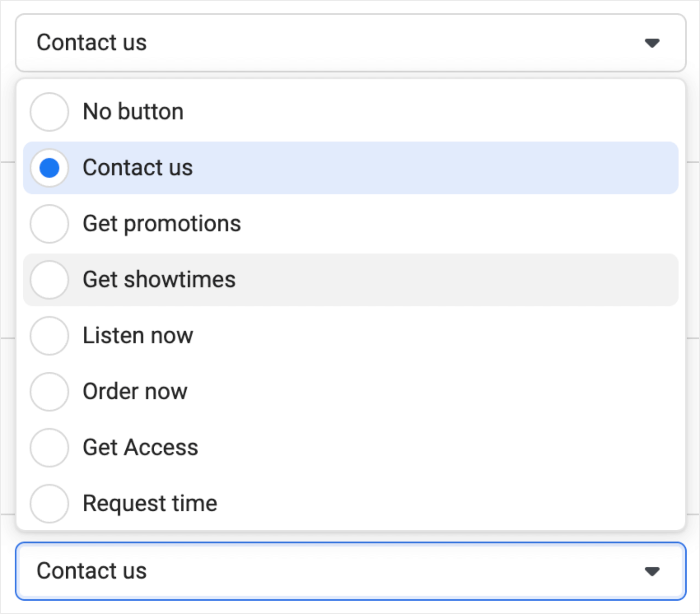This screenshot has width=700, height=614.
Task: Select Request time at the bottom
Action: point(149,503)
